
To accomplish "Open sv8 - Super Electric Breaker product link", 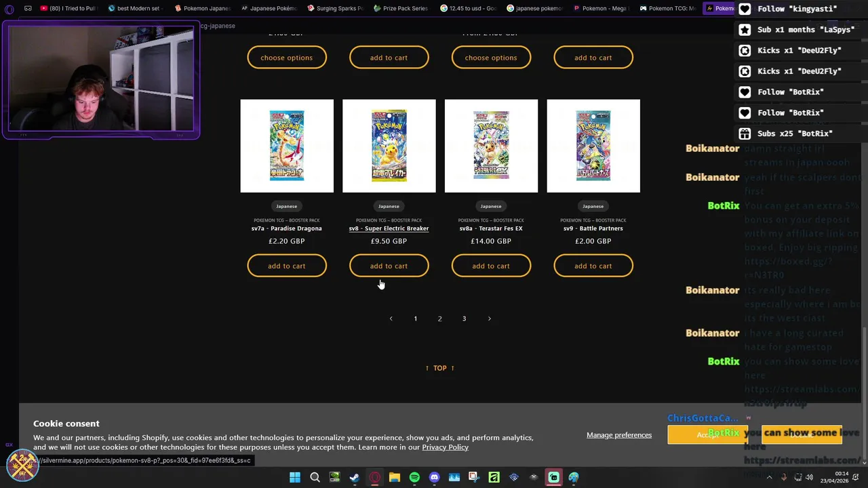I will (389, 228).
